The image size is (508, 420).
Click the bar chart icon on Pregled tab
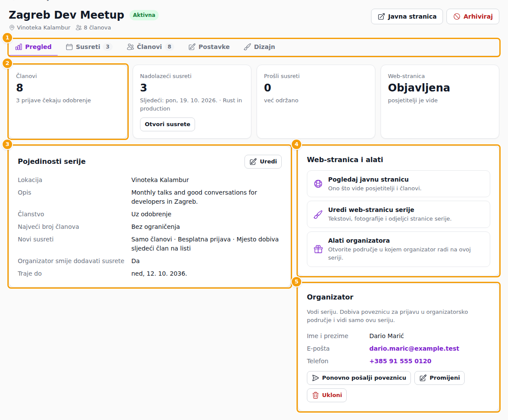(x=19, y=47)
